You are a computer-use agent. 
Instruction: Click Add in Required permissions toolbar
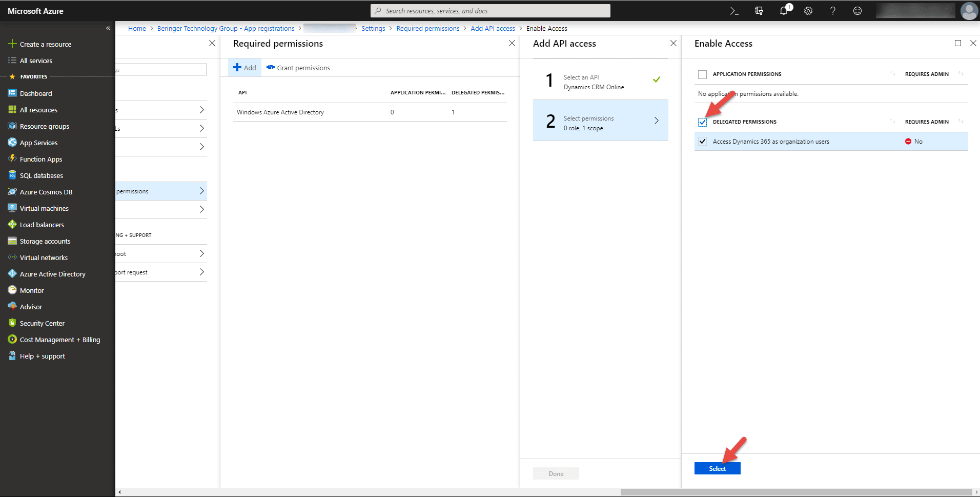tap(244, 68)
